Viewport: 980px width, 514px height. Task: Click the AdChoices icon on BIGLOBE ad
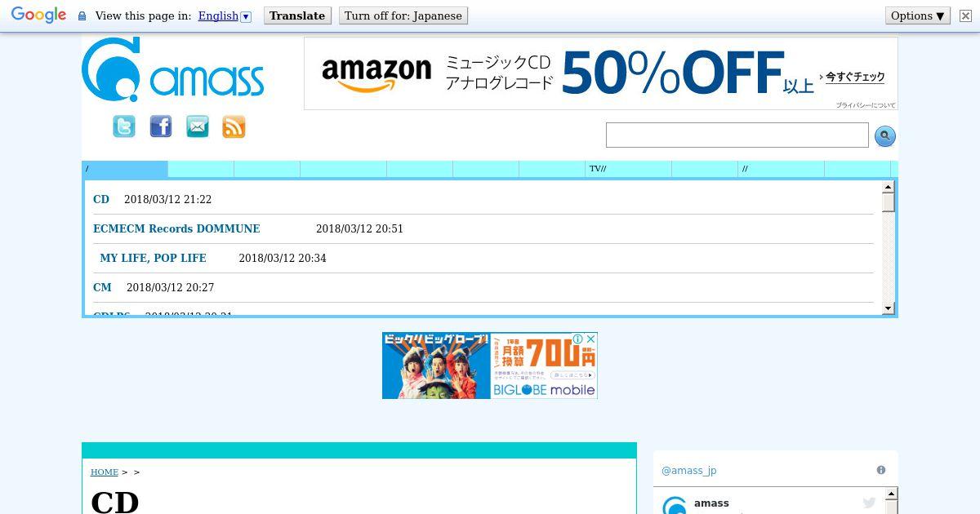[577, 339]
